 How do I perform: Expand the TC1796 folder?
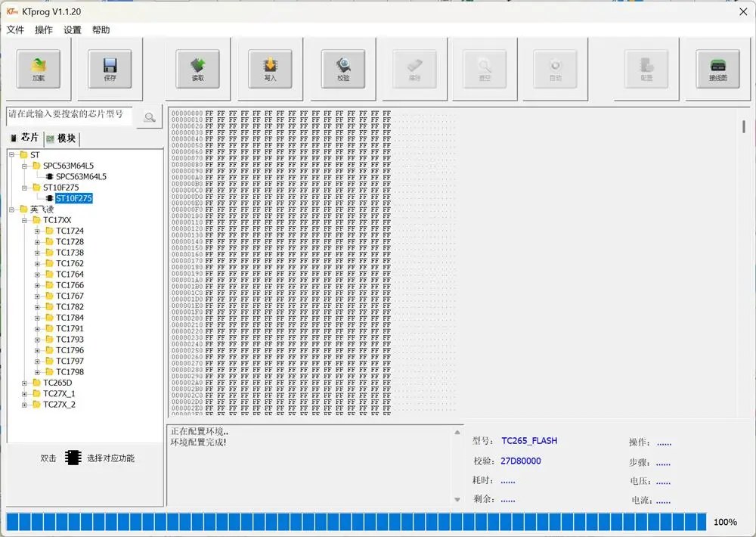[37, 350]
